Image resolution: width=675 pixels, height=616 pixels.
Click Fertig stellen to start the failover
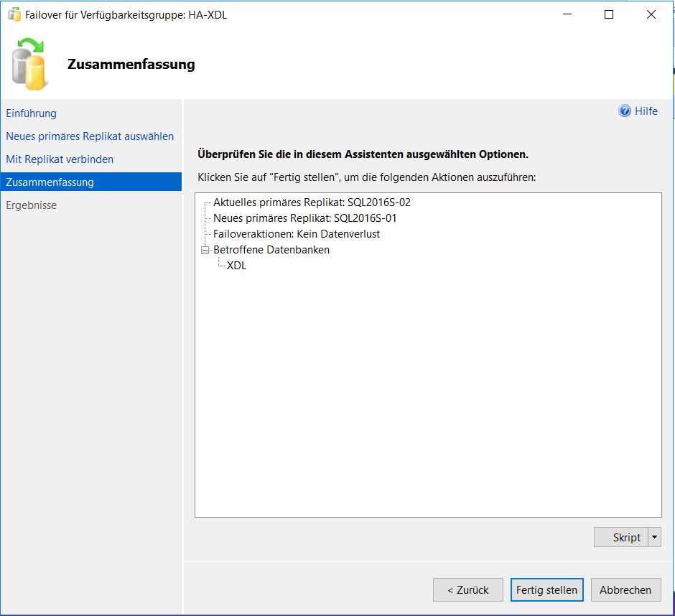click(546, 589)
